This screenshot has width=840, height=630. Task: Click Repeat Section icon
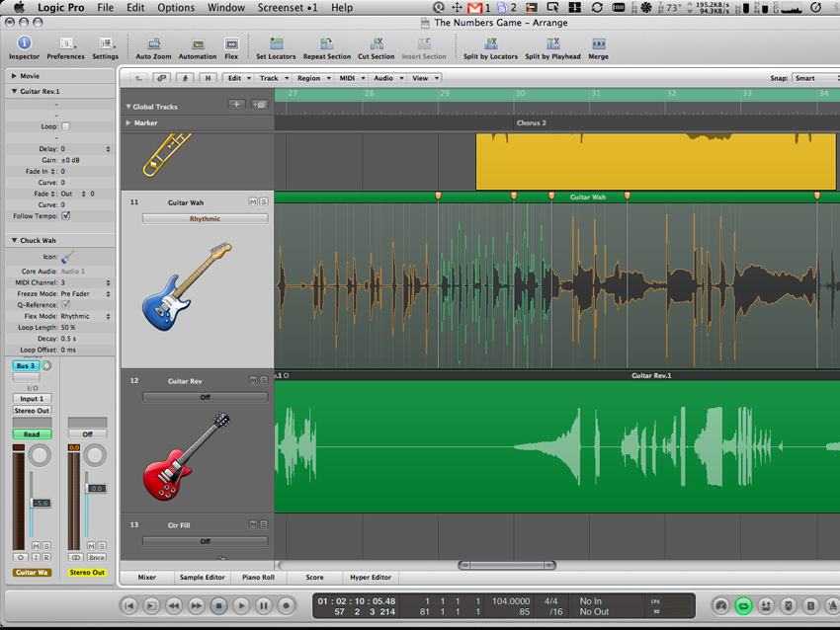326,43
